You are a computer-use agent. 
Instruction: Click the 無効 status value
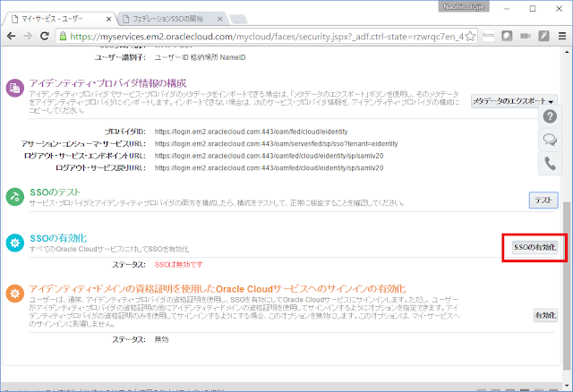pos(161,339)
